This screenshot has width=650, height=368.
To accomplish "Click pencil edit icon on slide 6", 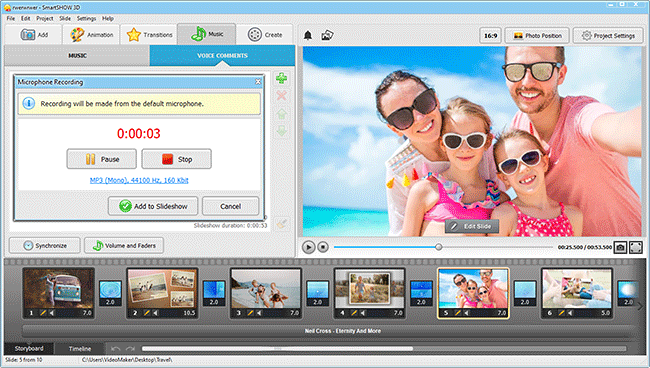I will tap(562, 313).
